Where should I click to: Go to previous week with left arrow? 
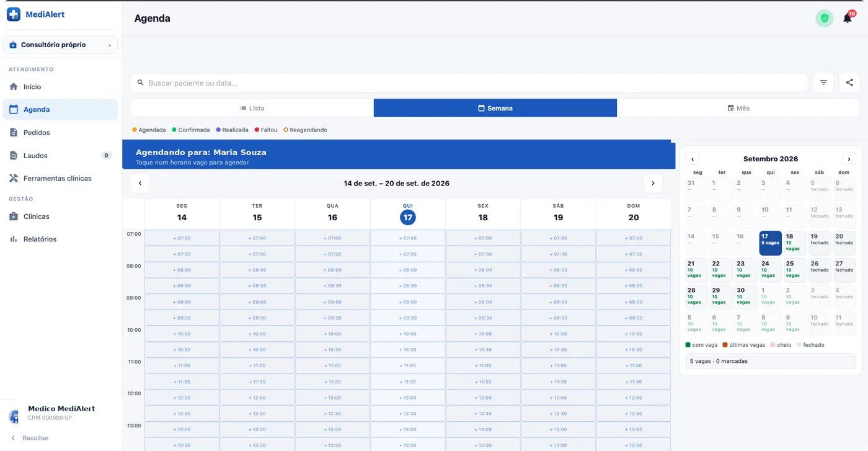coord(140,183)
